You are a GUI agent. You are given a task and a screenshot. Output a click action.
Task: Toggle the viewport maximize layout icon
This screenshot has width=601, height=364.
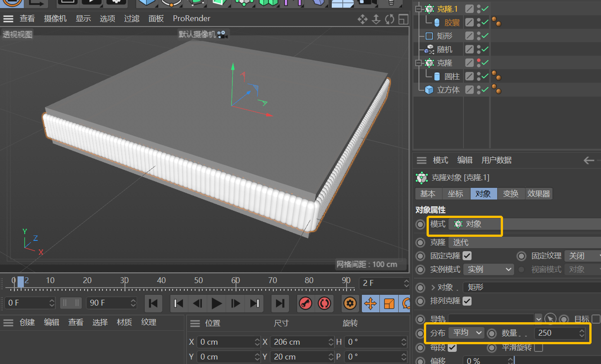403,19
